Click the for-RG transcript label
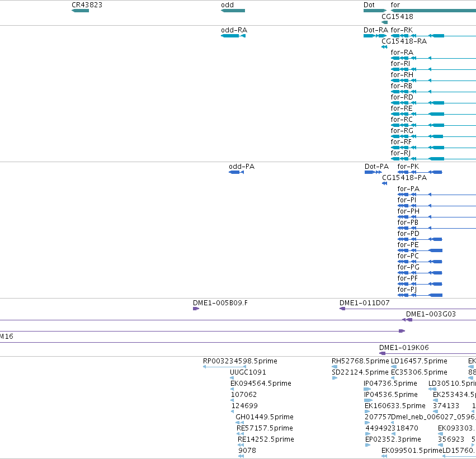This screenshot has width=476, height=459. pyautogui.click(x=402, y=131)
